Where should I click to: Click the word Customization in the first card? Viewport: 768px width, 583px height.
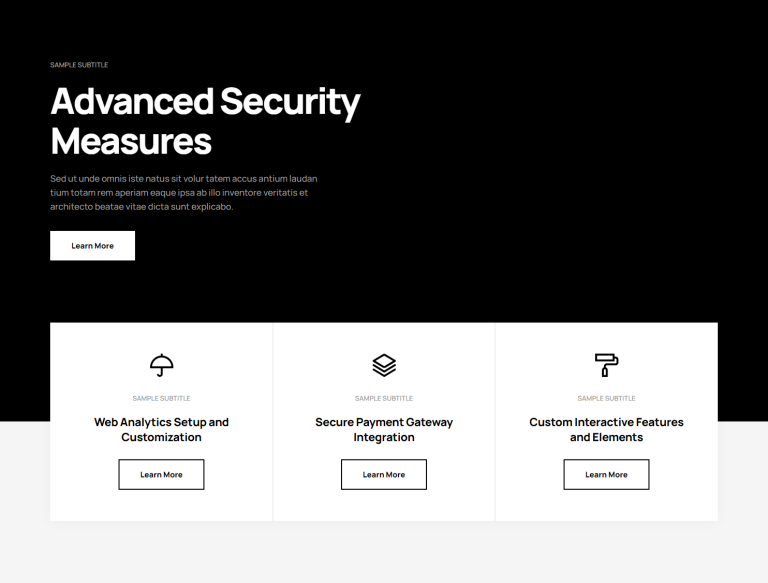[x=161, y=437]
